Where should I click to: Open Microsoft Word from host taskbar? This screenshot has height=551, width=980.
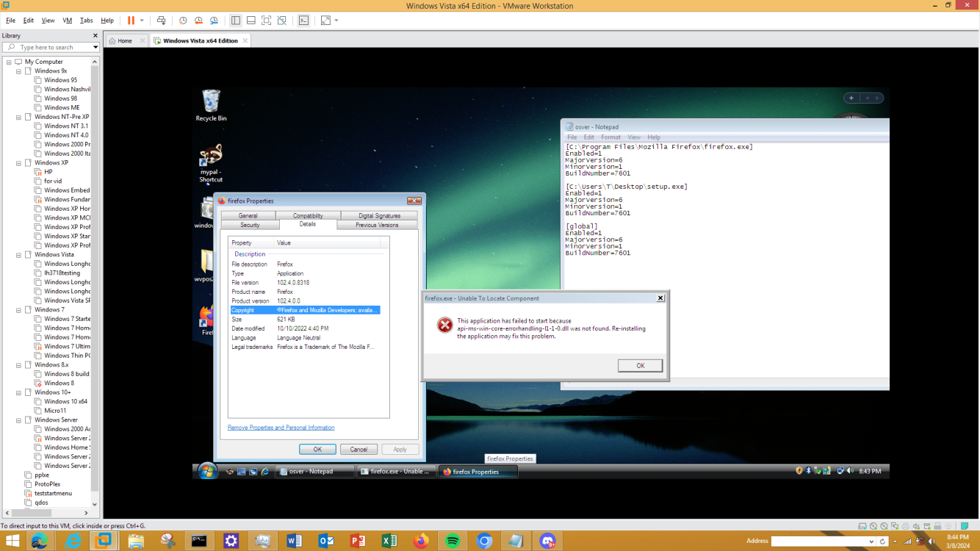click(x=294, y=541)
